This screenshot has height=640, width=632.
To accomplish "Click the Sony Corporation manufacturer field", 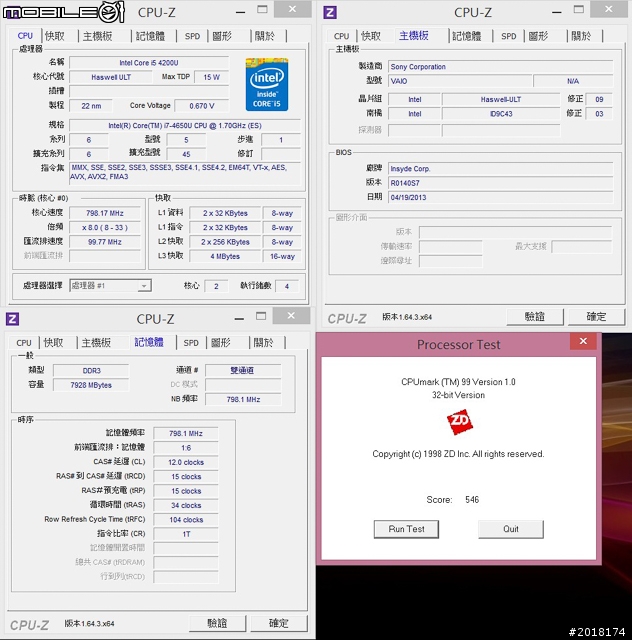I will pos(501,67).
